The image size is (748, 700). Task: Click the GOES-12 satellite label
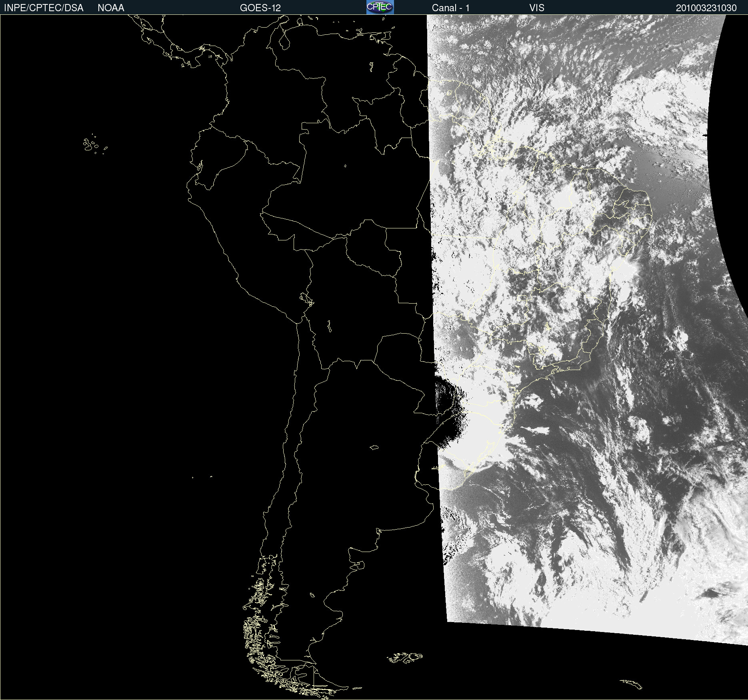click(x=260, y=8)
